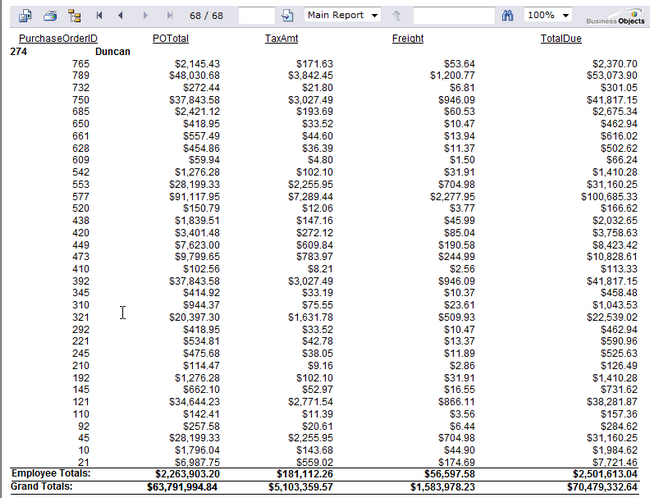Click Freight value $866.11
The width and height of the screenshot is (650, 498).
click(x=456, y=402)
